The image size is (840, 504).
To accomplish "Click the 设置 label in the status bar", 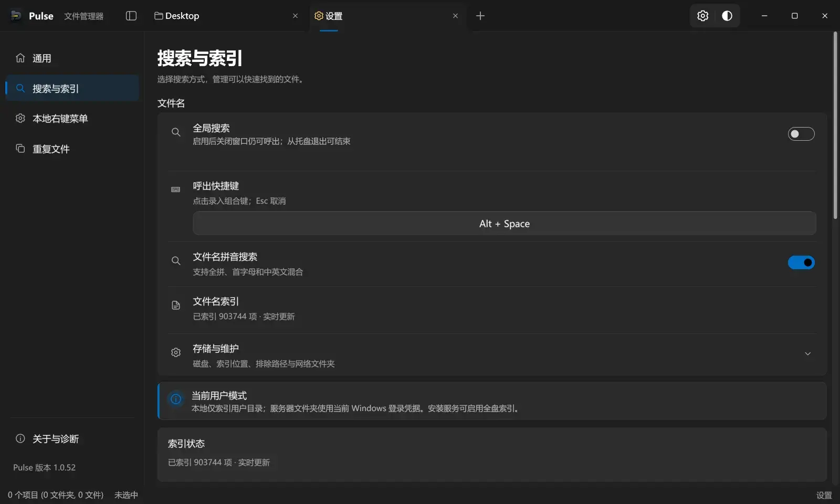I will click(824, 495).
